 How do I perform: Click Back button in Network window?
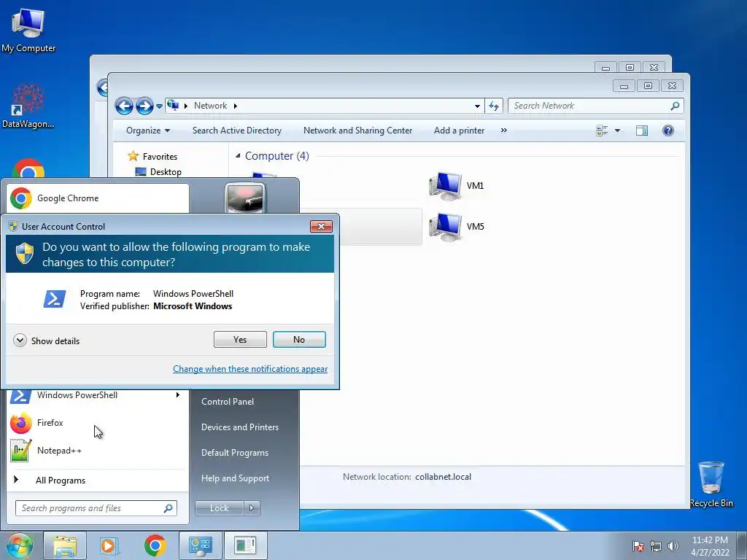(124, 106)
